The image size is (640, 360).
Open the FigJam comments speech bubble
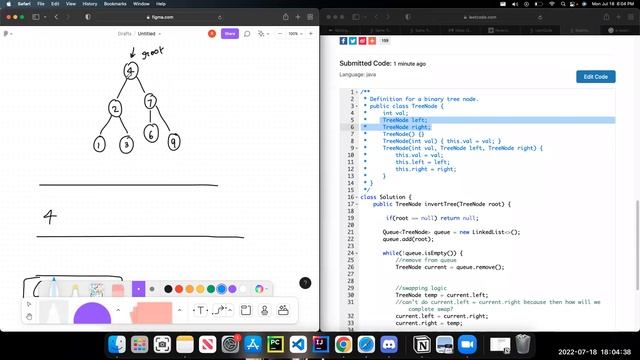(x=247, y=33)
